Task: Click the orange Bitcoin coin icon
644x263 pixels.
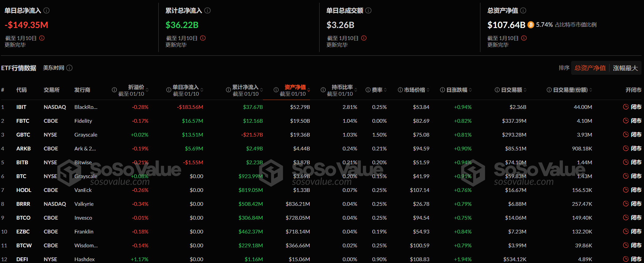Action: [x=531, y=25]
